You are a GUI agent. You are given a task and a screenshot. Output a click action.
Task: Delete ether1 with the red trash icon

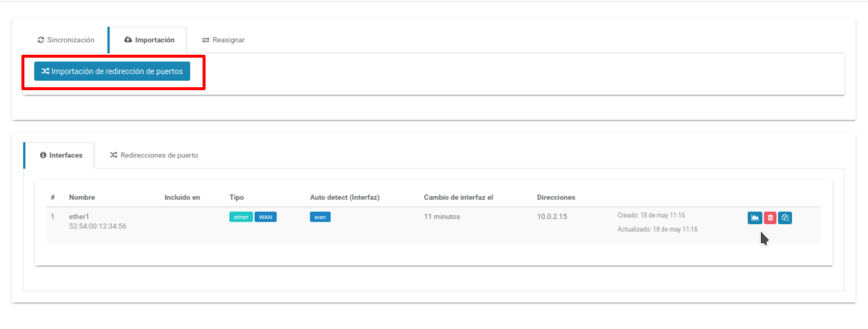coord(770,217)
